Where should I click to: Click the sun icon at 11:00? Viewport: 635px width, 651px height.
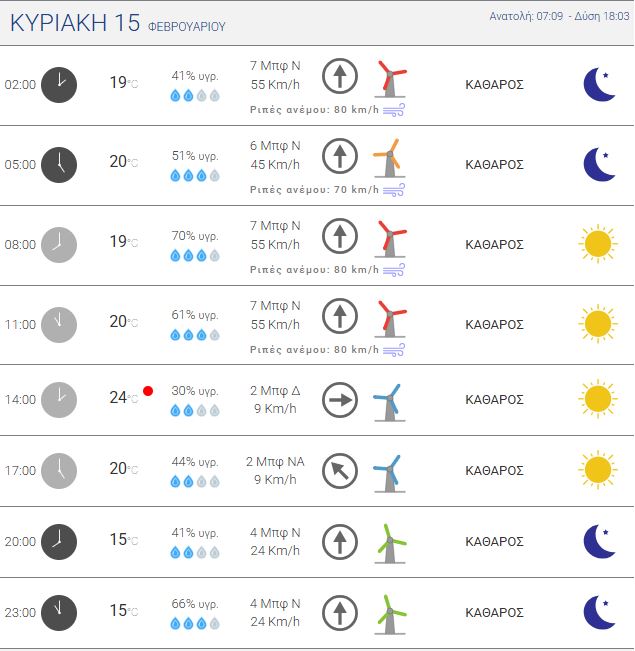[x=597, y=324]
